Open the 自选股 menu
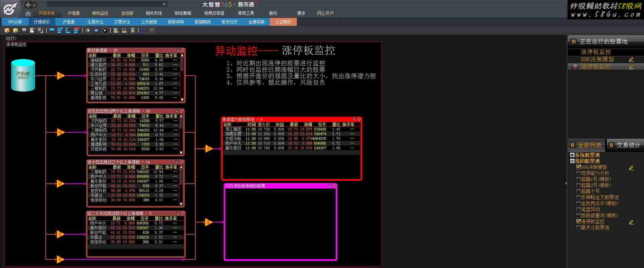Viewport: 644px width, 268px height. (x=127, y=13)
